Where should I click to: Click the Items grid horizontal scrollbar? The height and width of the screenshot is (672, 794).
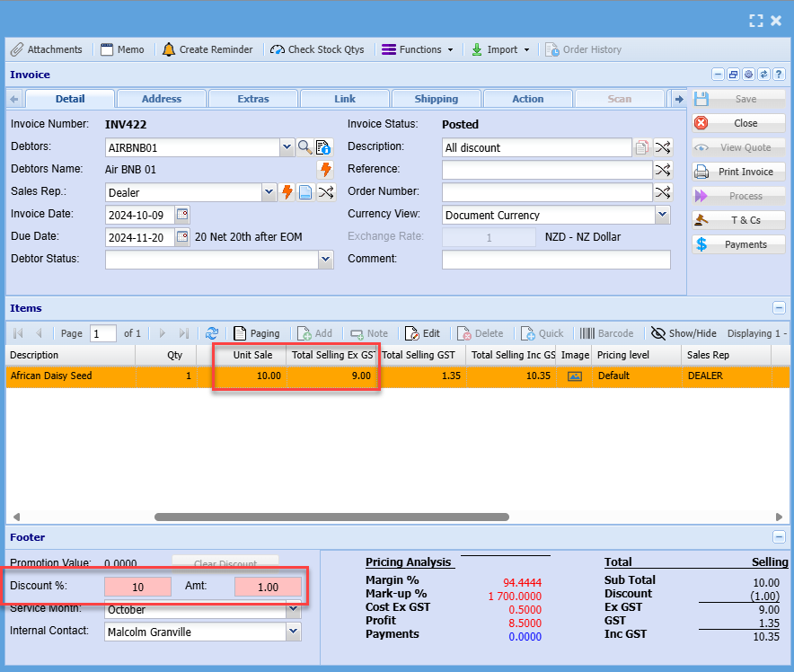pyautogui.click(x=331, y=517)
